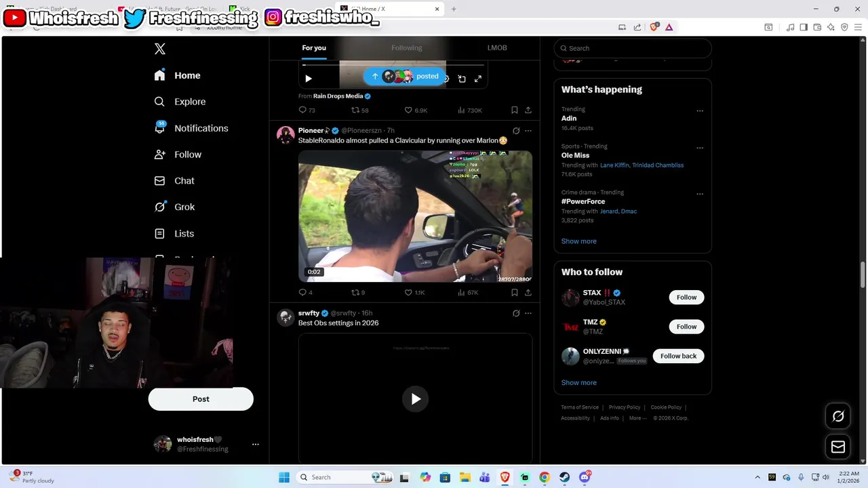868x488 pixels.
Task: Toggle picture-in-picture on top video
Action: pos(462,79)
